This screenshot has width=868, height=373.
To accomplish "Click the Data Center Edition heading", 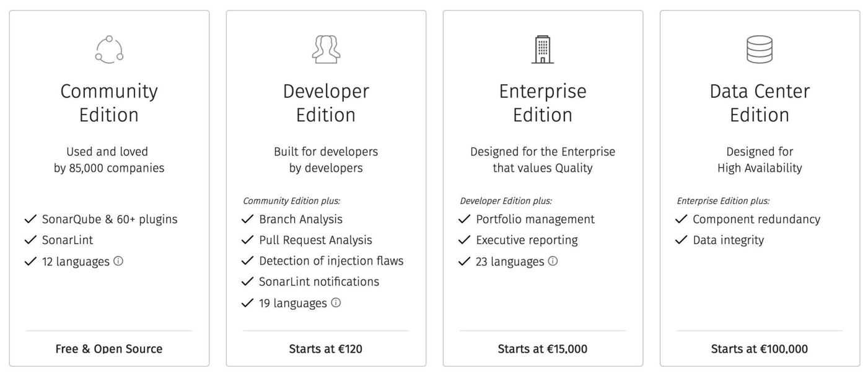I will 760,103.
